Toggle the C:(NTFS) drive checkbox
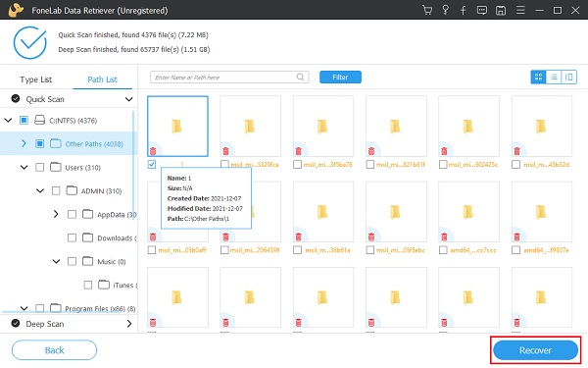 (24, 120)
